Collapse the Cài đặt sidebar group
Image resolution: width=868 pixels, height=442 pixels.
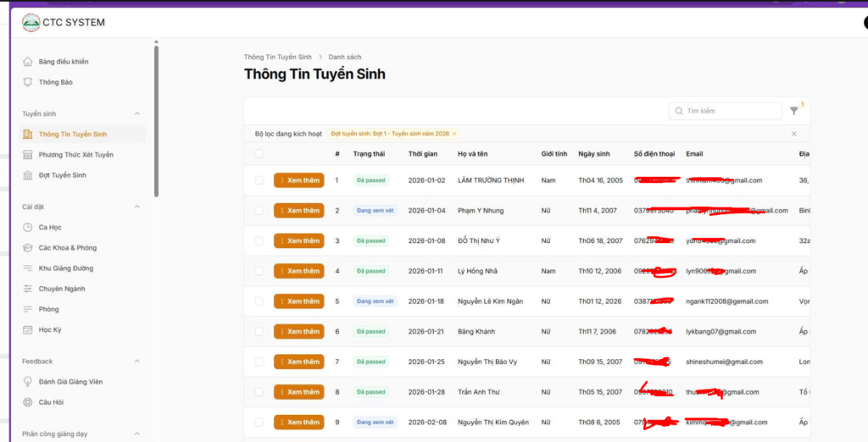[137, 207]
